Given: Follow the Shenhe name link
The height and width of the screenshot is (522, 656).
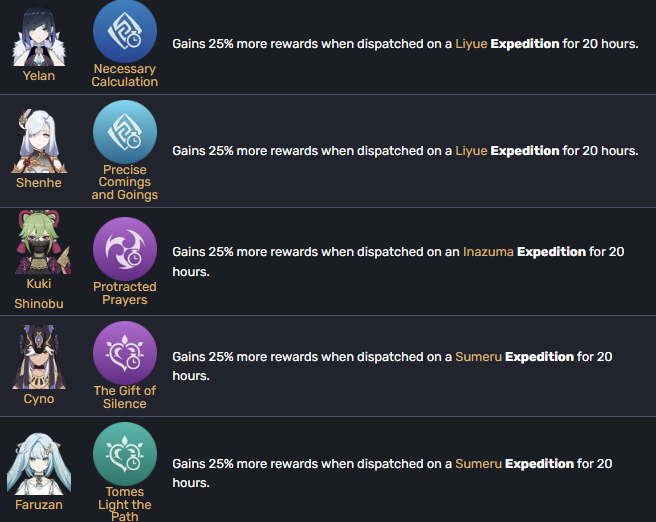Looking at the screenshot, I should click(39, 183).
